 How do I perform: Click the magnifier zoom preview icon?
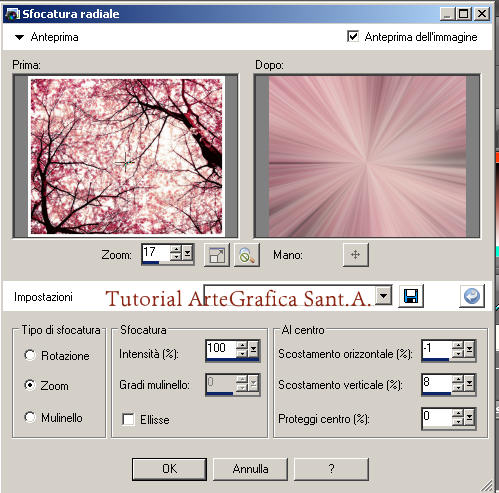[x=247, y=255]
